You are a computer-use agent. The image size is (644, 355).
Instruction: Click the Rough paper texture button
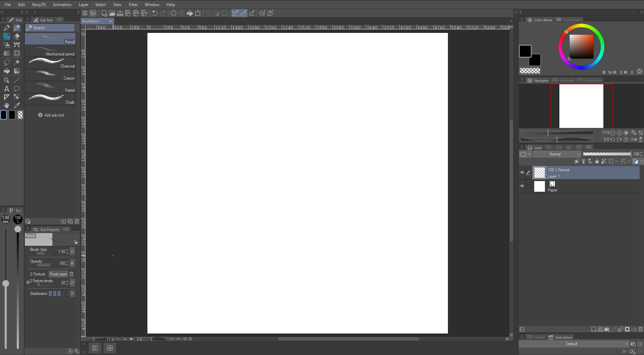tap(58, 274)
